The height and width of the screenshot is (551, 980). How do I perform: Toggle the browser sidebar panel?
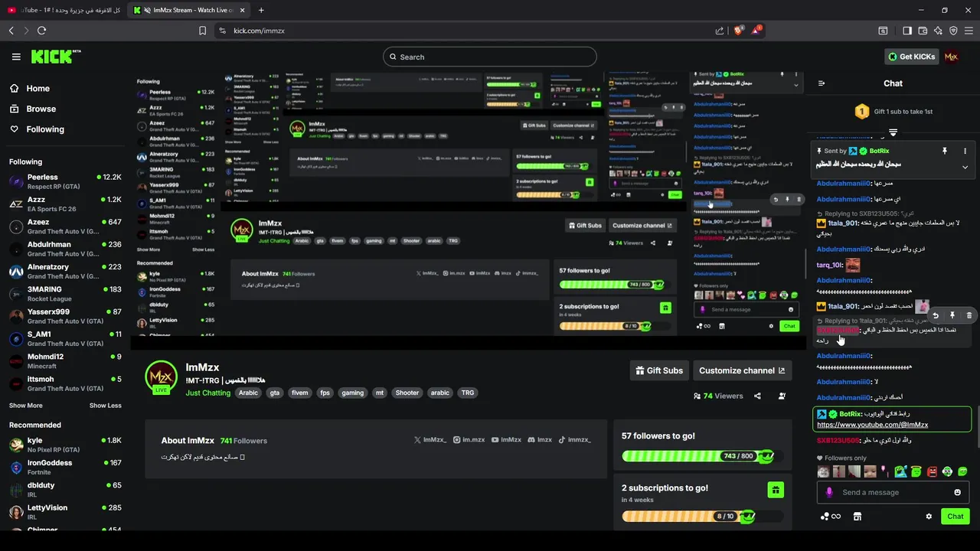tap(907, 31)
